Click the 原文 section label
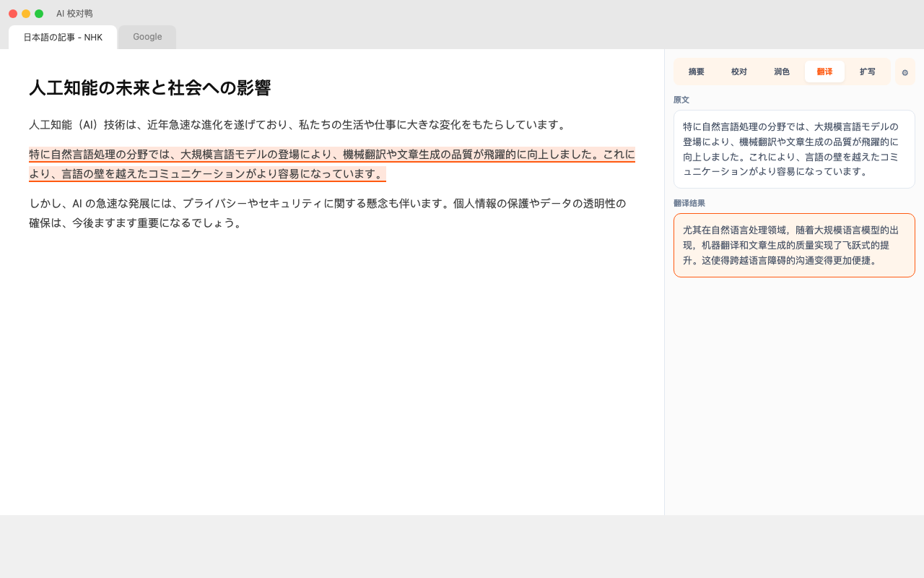This screenshot has height=578, width=924. pos(681,100)
